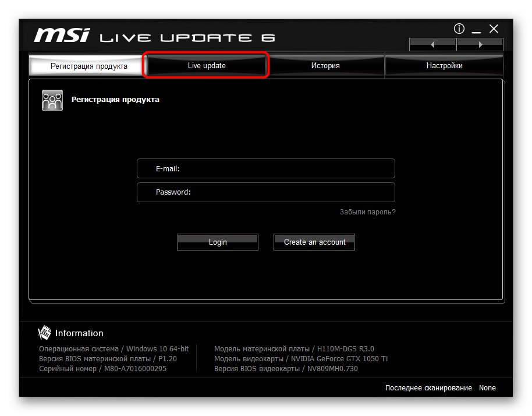Open the Настройки tab

444,65
